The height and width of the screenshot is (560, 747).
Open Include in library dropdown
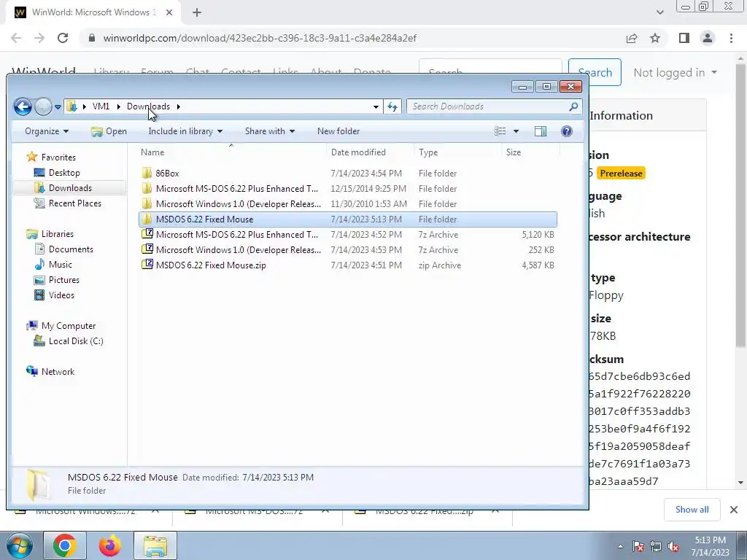pos(185,131)
